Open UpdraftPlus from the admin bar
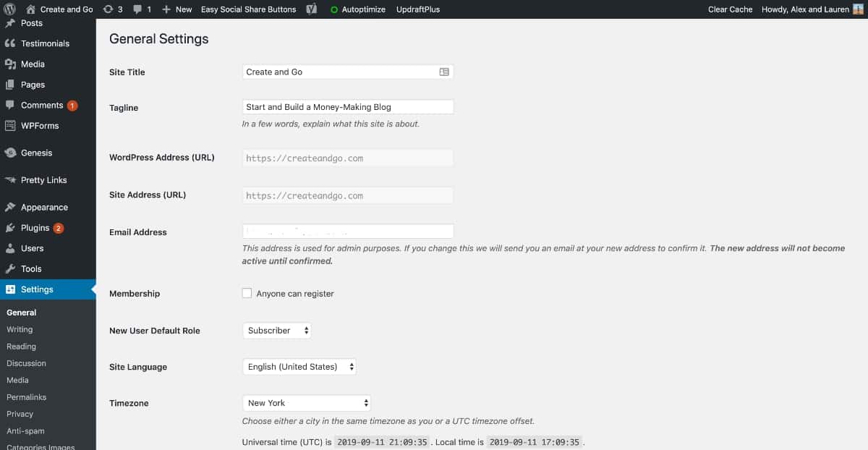The image size is (868, 450). point(418,9)
